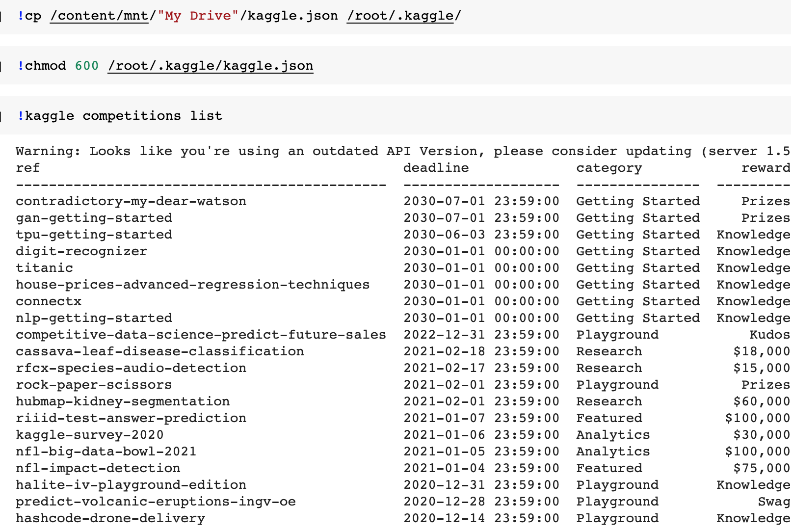The height and width of the screenshot is (532, 793).
Task: Click $100,000 reward in nfl-big-data-bowl row
Action: click(x=758, y=452)
